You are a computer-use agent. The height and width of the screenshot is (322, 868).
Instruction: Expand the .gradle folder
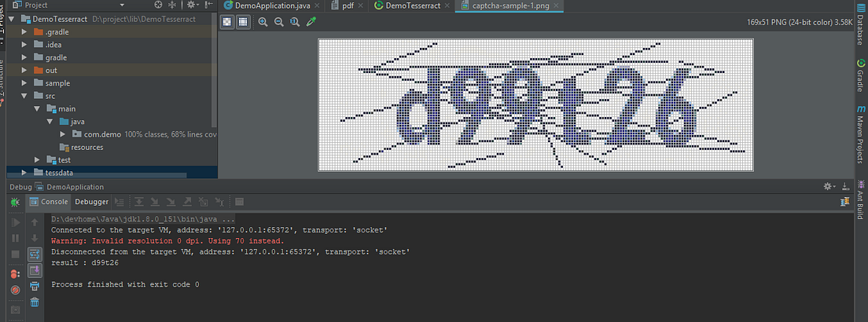[24, 31]
